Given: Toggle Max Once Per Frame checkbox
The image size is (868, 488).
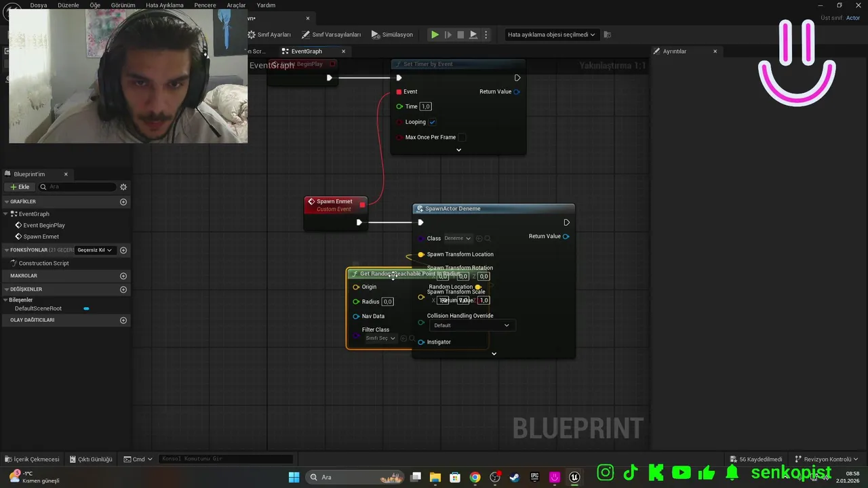Looking at the screenshot, I should (462, 137).
